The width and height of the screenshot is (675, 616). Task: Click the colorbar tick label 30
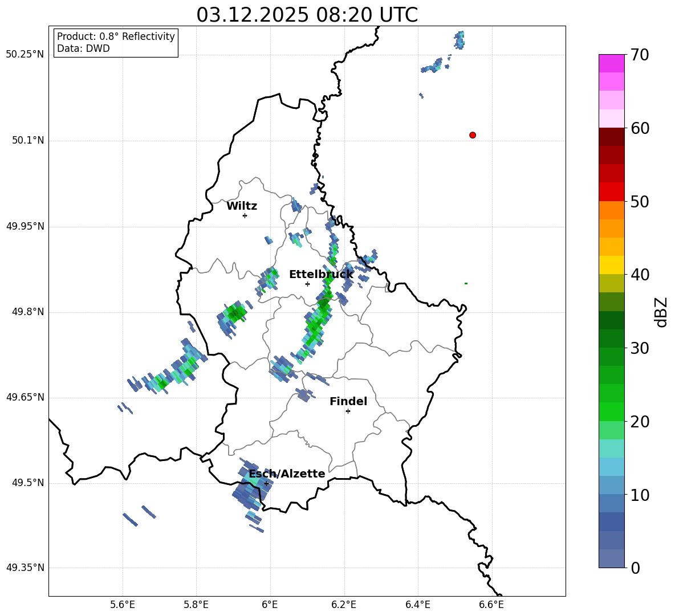point(640,348)
